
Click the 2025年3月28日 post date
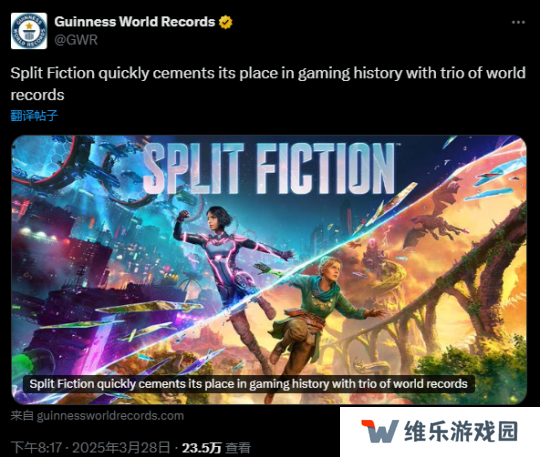tap(121, 448)
